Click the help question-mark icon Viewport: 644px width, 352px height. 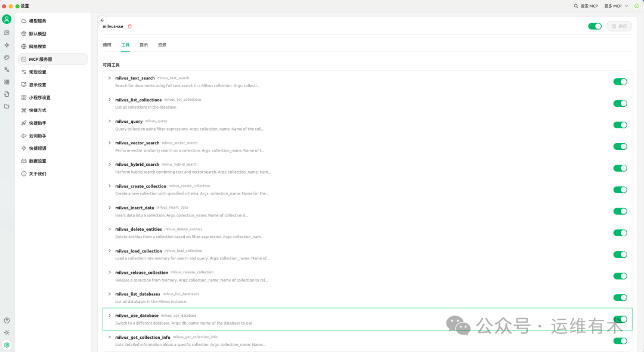pos(7,320)
